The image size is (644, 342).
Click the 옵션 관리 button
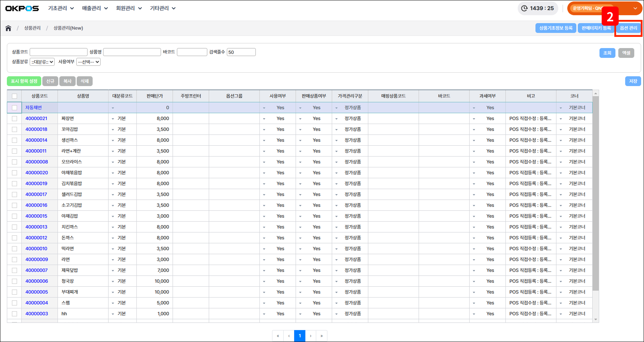pos(628,28)
